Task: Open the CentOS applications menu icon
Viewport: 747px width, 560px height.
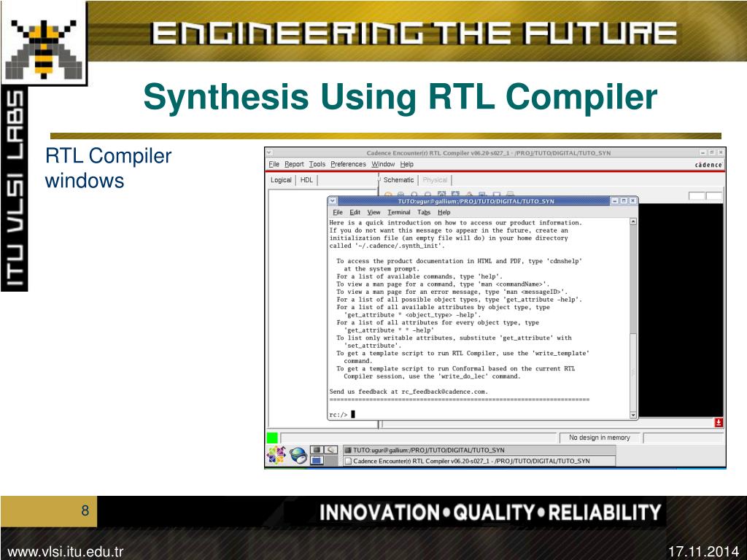Action: tap(276, 455)
